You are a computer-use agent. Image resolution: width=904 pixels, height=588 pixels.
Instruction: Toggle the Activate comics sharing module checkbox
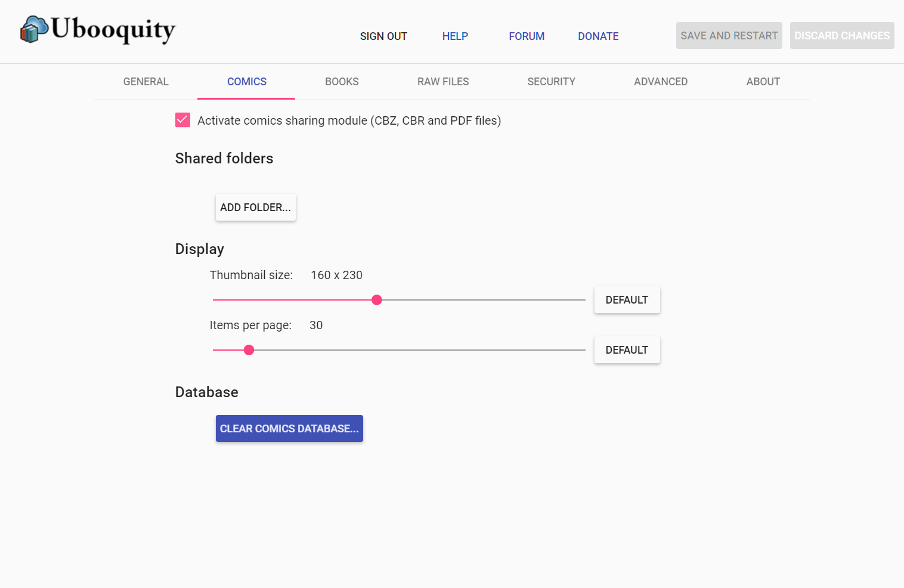[x=182, y=120]
